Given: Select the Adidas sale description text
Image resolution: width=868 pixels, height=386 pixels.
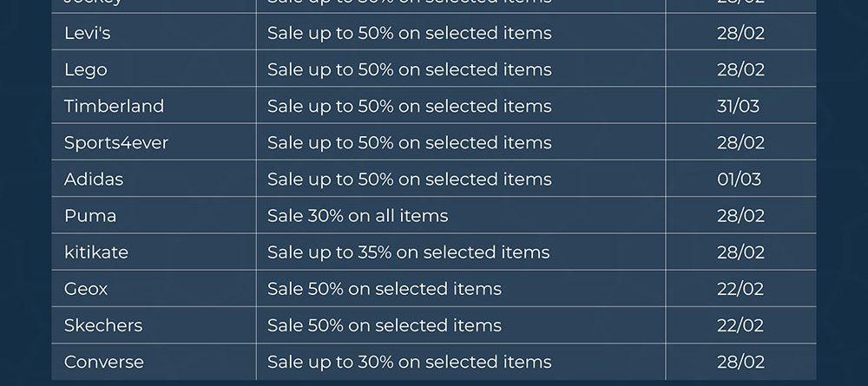Looking at the screenshot, I should (x=409, y=180).
